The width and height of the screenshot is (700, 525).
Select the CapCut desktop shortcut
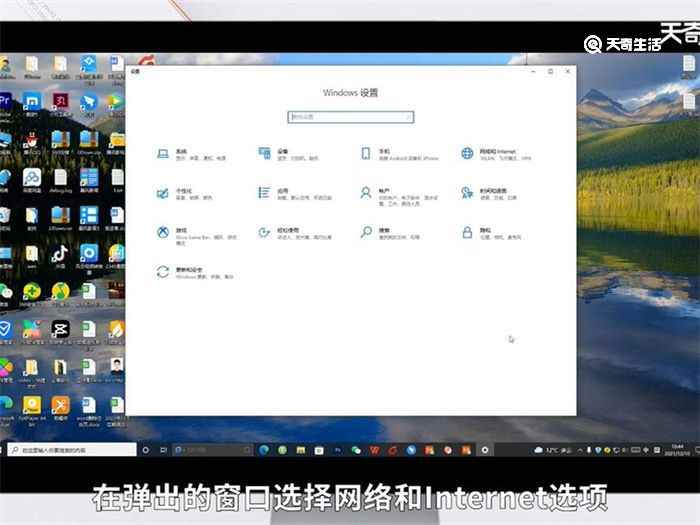[60, 333]
